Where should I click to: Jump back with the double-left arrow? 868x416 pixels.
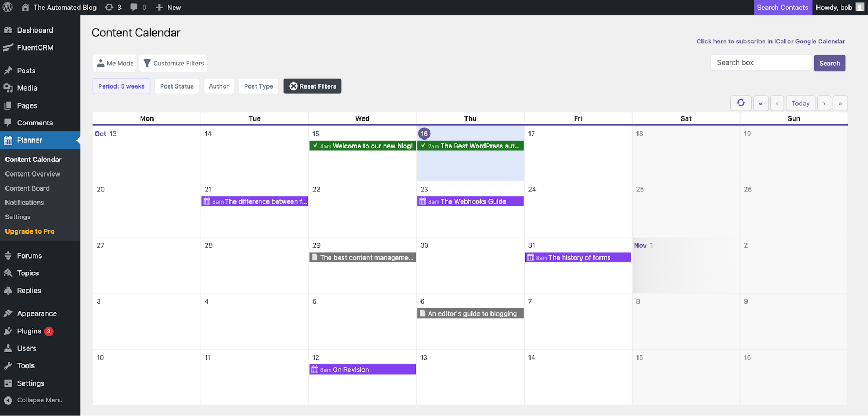(x=761, y=103)
